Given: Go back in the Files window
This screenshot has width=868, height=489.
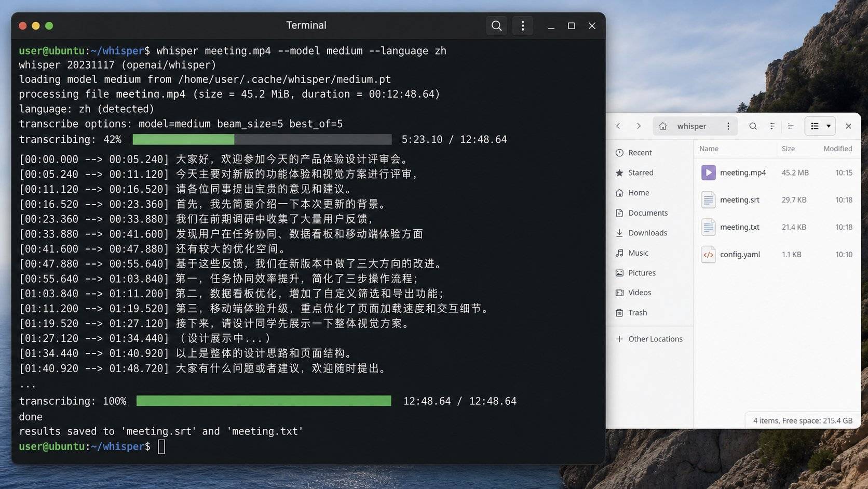Looking at the screenshot, I should 618,126.
